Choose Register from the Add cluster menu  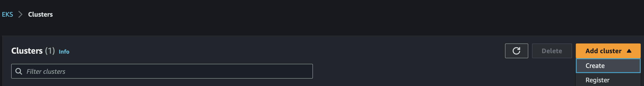tap(608, 80)
